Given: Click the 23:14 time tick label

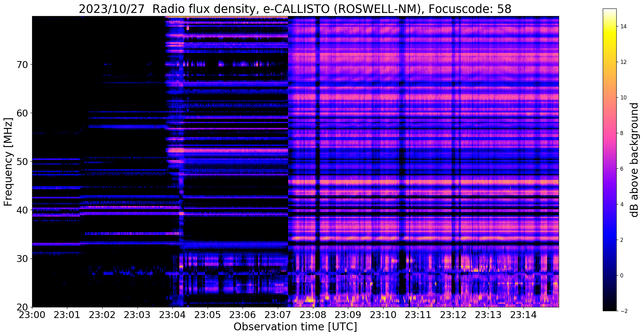Looking at the screenshot, I should (524, 315).
